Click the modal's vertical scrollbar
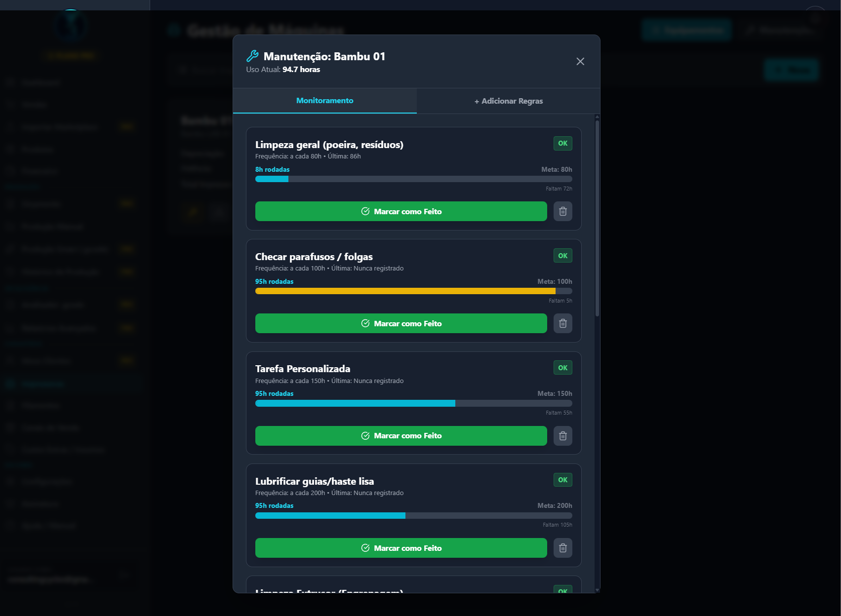 coord(597,217)
